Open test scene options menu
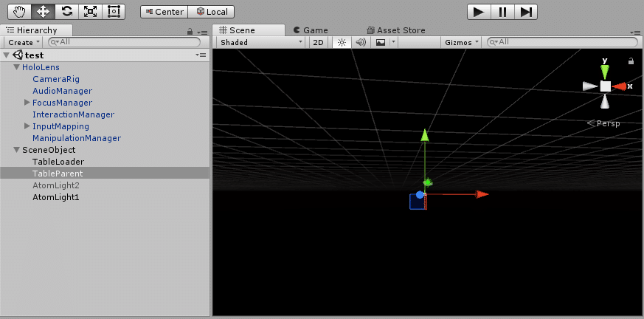 201,55
